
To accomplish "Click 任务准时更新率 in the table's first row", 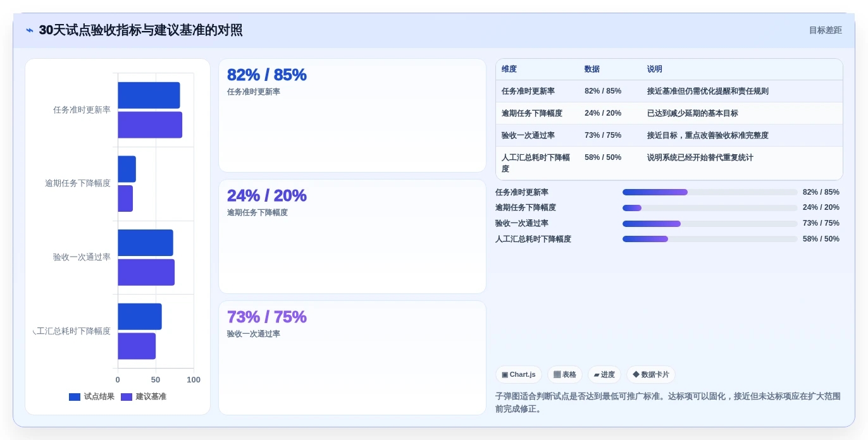I will [528, 91].
